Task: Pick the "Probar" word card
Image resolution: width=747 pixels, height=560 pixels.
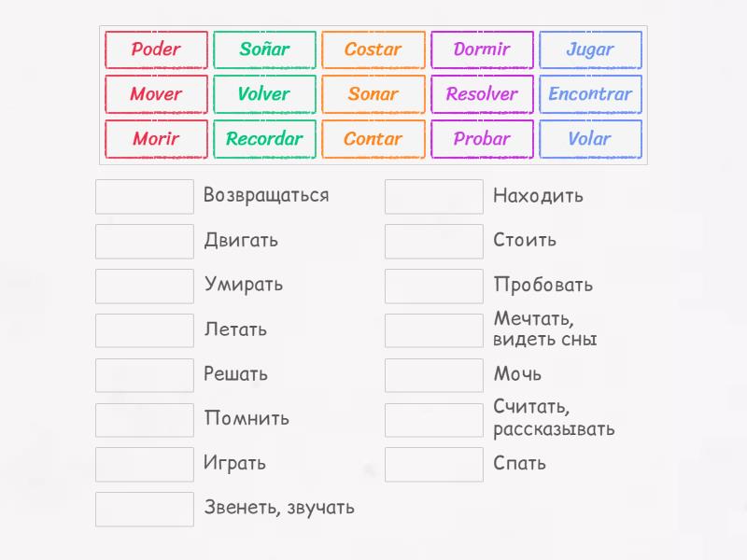Action: [482, 139]
